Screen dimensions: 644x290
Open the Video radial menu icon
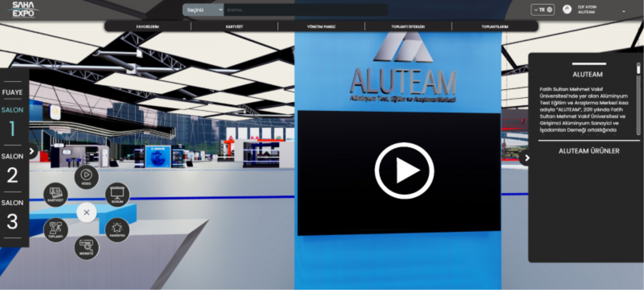(87, 177)
